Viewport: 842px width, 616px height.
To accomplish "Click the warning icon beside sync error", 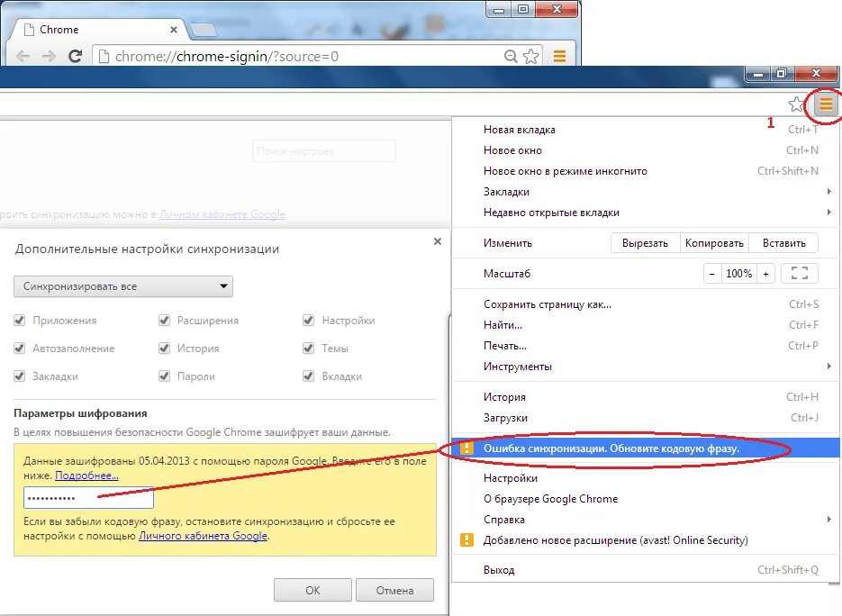I will pyautogui.click(x=466, y=448).
